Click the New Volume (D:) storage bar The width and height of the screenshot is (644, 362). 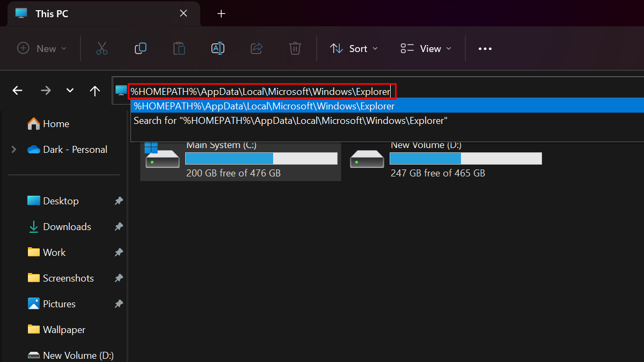(x=465, y=158)
